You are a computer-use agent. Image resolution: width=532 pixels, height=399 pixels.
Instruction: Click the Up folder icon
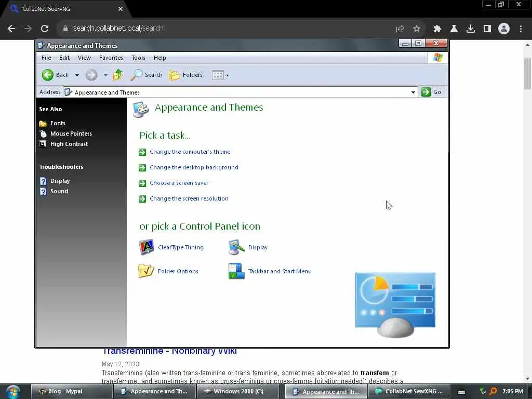pyautogui.click(x=118, y=75)
